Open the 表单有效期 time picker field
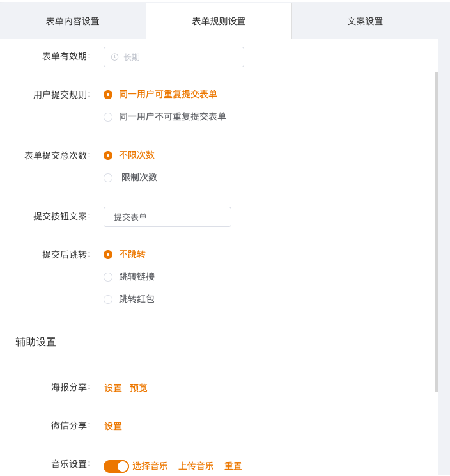 click(174, 57)
